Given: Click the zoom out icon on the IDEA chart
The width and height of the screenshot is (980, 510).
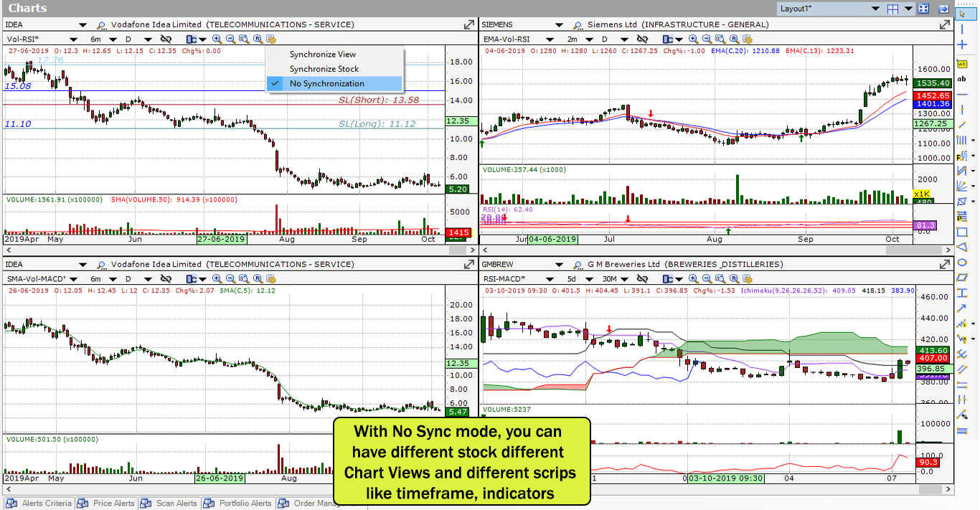Looking at the screenshot, I should point(231,39).
